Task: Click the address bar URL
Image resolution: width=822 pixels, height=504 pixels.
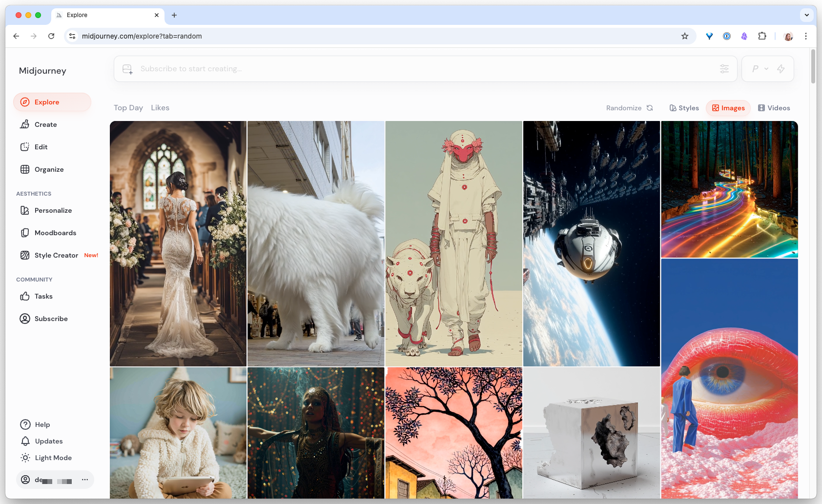Action: [x=142, y=36]
